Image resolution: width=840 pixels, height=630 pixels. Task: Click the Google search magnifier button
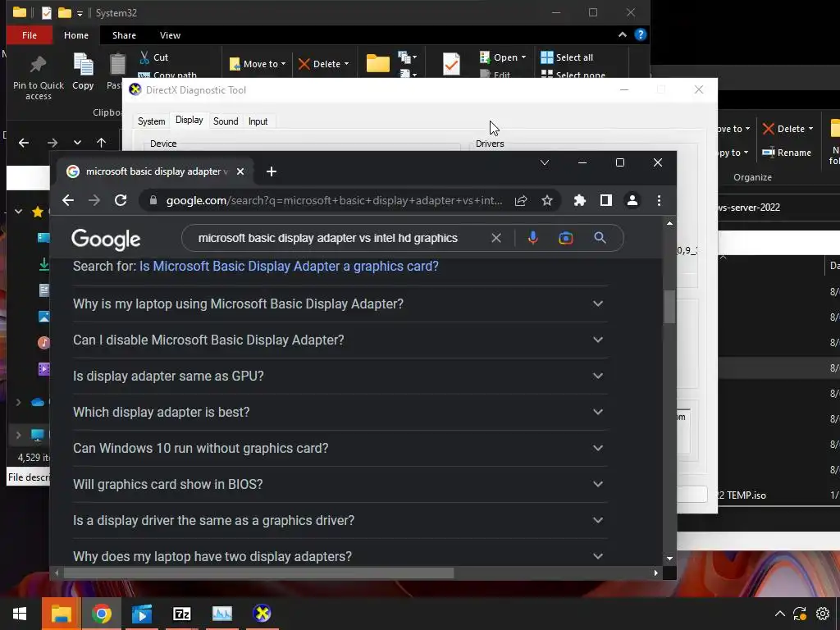click(600, 238)
